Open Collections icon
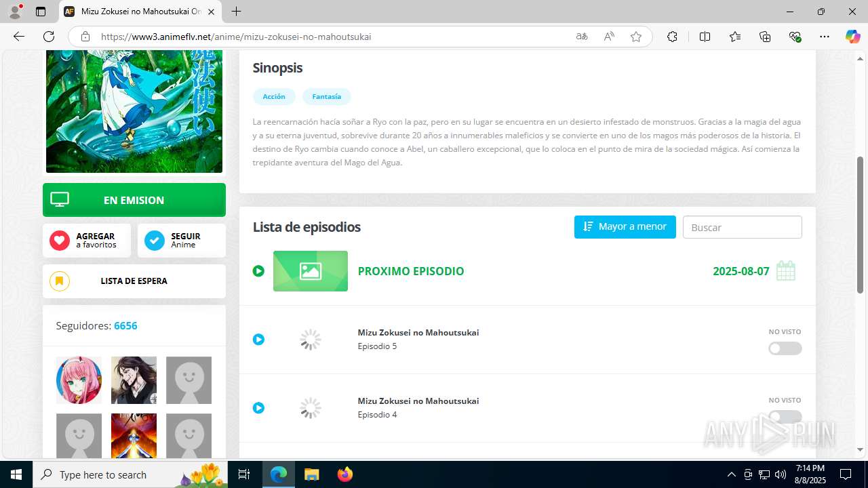868x488 pixels. click(x=765, y=37)
